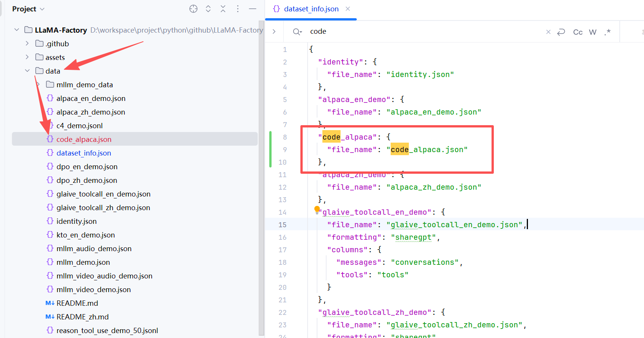The image size is (644, 338).
Task: Click "conversations" value on line 18
Action: (x=425, y=262)
